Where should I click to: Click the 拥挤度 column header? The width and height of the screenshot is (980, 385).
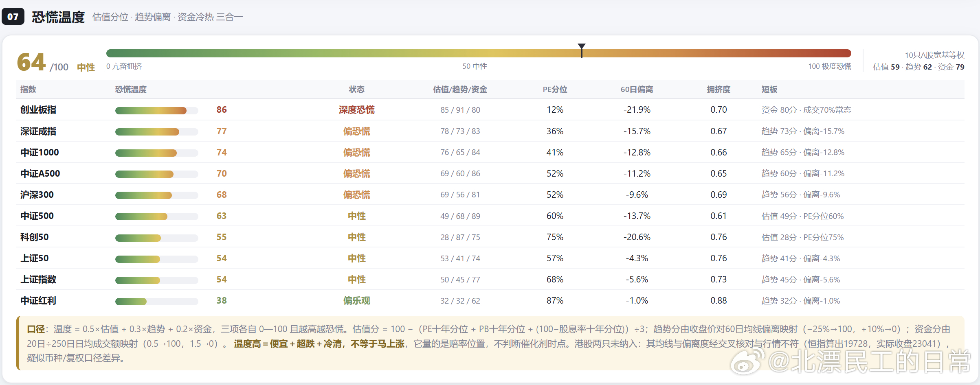(719, 90)
